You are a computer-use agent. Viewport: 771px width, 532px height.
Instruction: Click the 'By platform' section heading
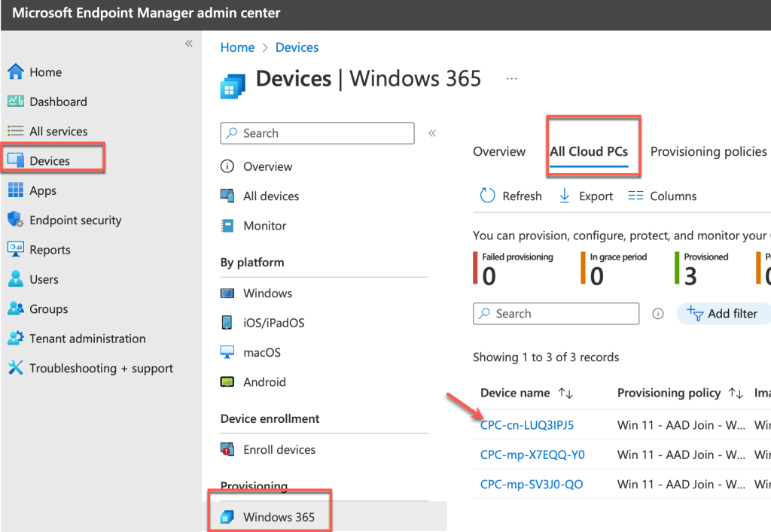(x=252, y=263)
